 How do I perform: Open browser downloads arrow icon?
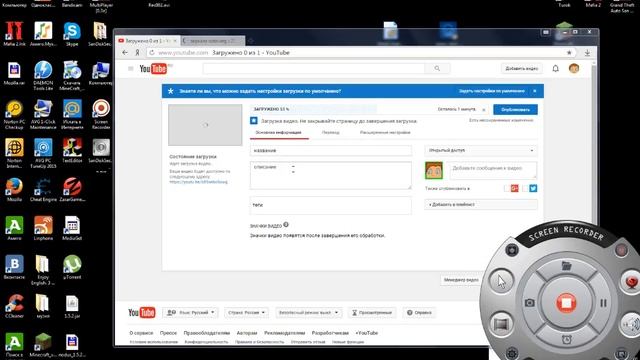(587, 53)
